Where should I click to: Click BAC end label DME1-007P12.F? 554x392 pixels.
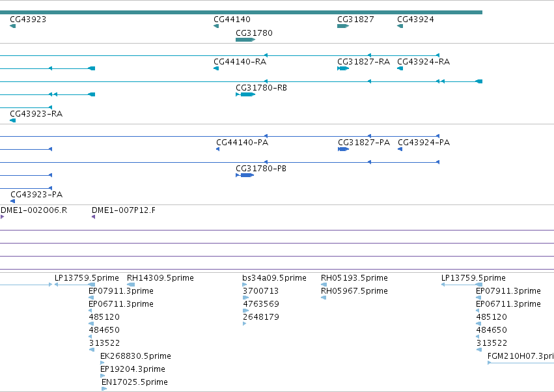click(124, 210)
